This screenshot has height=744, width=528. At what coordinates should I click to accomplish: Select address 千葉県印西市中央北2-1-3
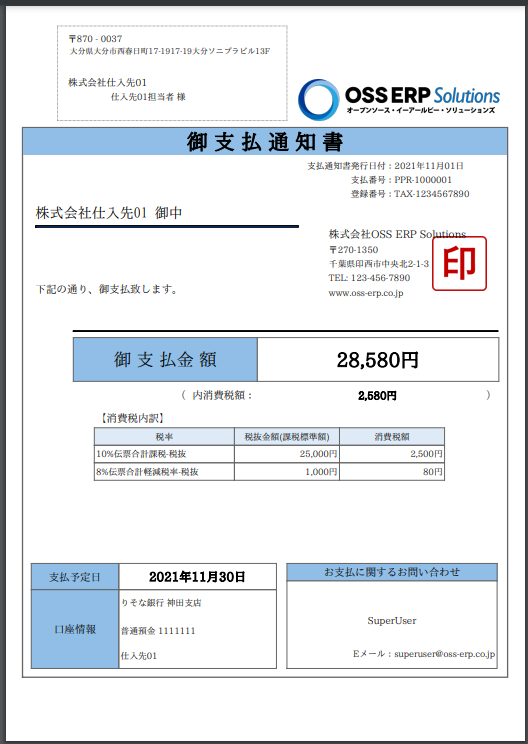(x=379, y=263)
